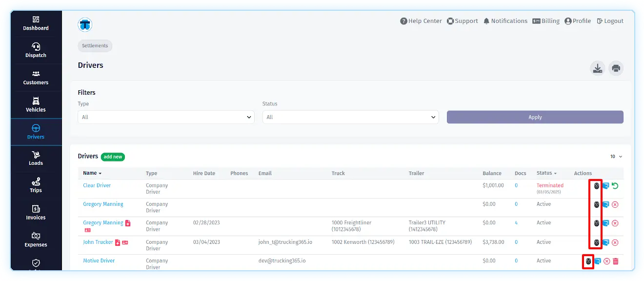Click the download export icon
644x281 pixels.
click(x=597, y=68)
